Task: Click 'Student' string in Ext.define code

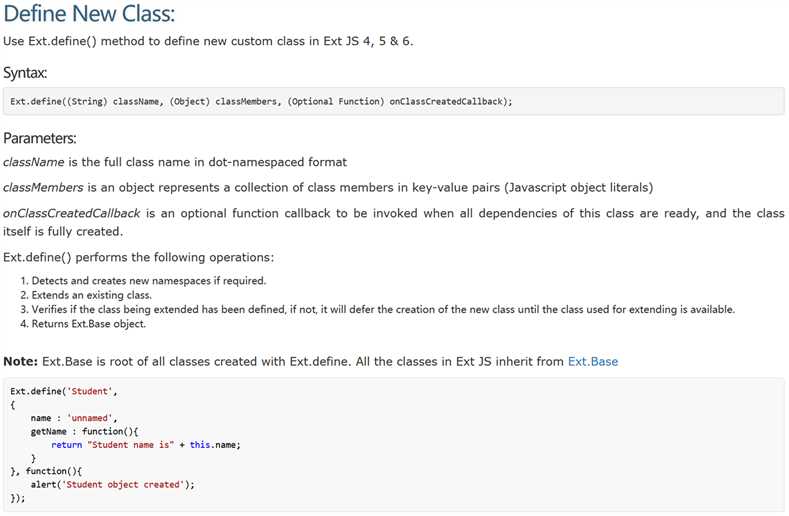Action: coord(90,391)
